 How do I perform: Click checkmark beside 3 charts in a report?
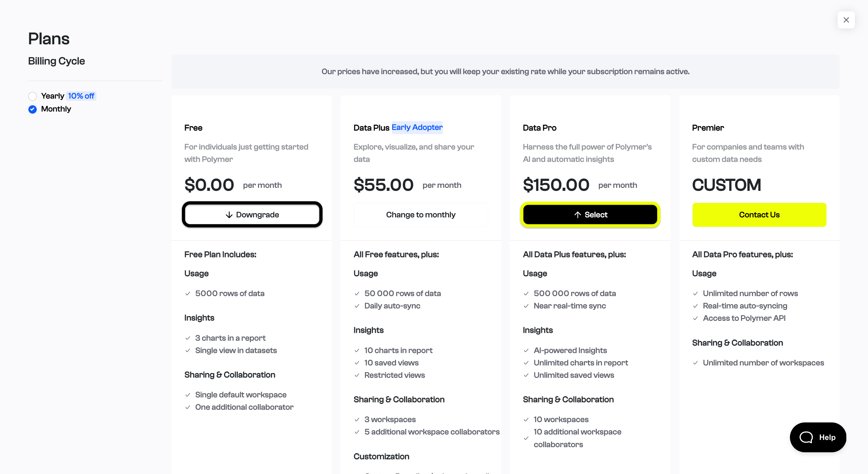pyautogui.click(x=188, y=338)
